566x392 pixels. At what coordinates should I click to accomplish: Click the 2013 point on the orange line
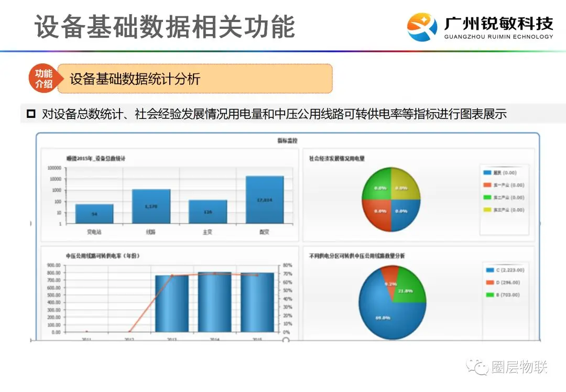click(172, 276)
